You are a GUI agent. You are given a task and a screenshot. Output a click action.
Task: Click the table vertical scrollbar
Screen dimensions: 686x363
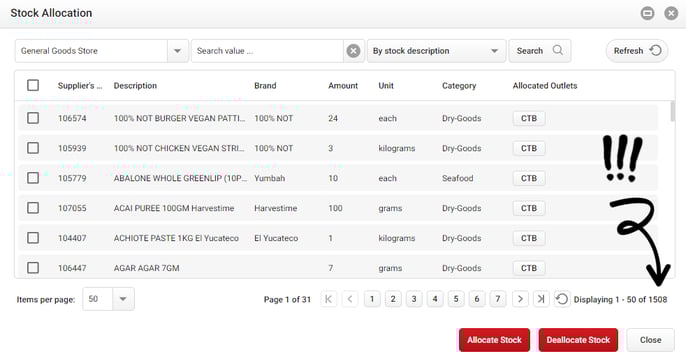point(672,112)
